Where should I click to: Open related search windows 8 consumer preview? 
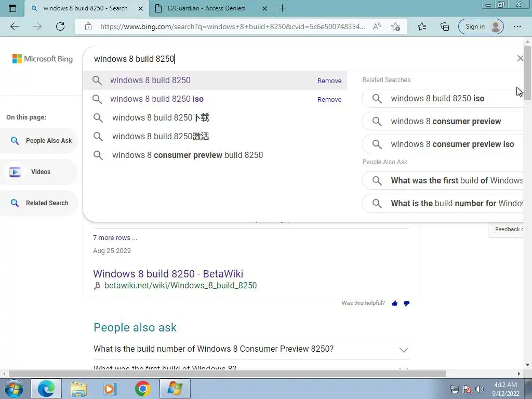[443, 121]
